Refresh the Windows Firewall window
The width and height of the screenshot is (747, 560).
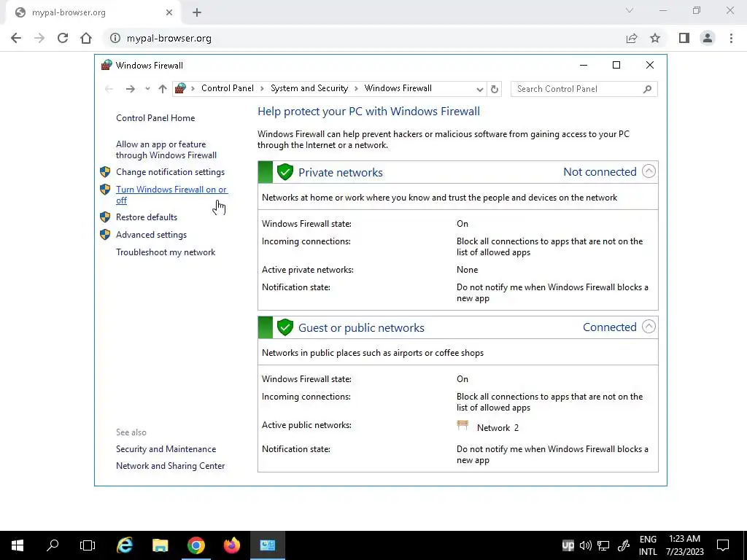point(495,89)
